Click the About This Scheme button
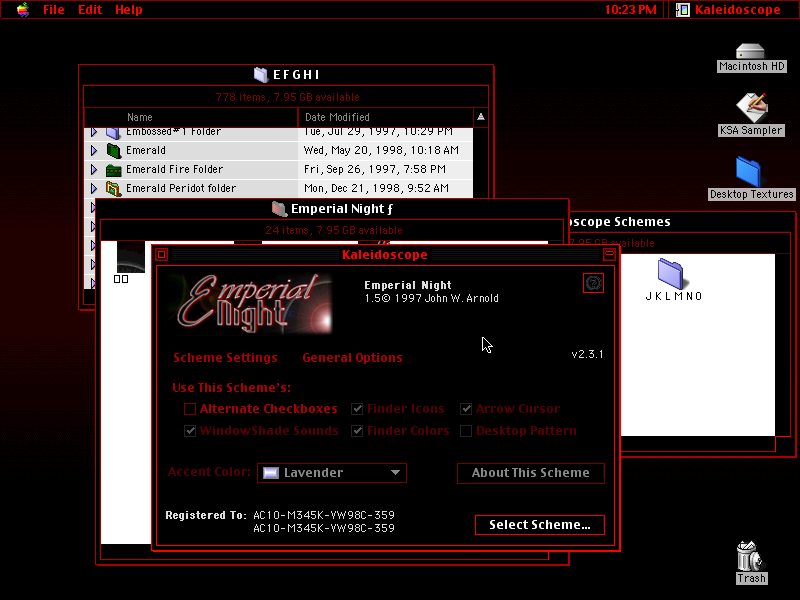 (x=531, y=473)
